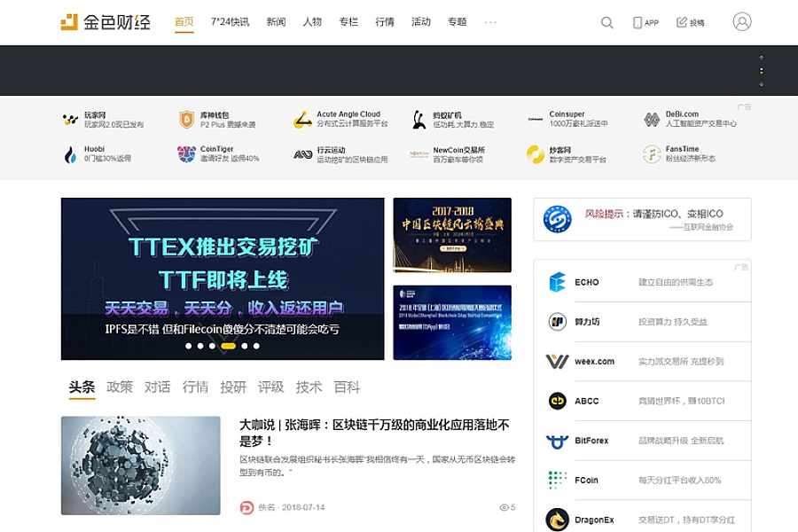Click the 算力坊 icon
This screenshot has width=798, height=532.
click(558, 322)
